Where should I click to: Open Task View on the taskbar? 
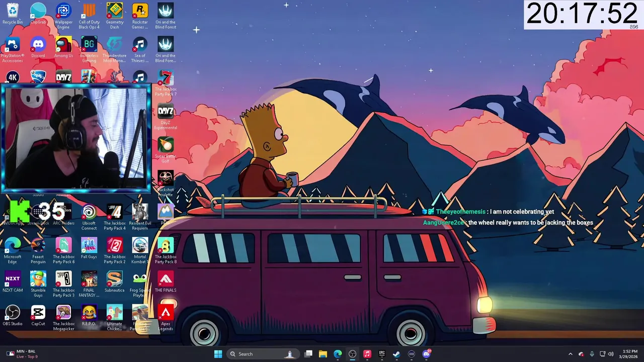pyautogui.click(x=308, y=354)
